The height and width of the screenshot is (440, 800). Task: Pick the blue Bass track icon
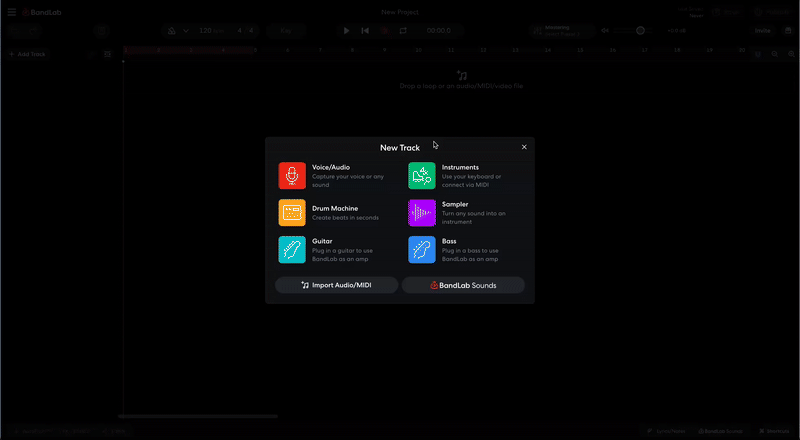pyautogui.click(x=421, y=250)
